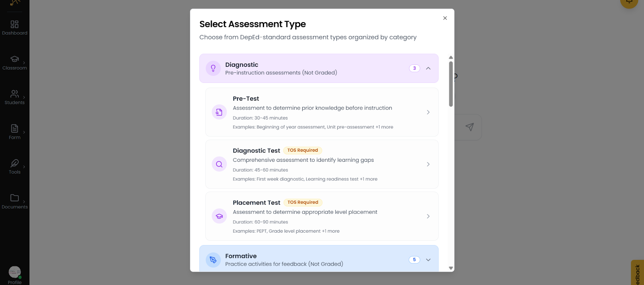Click the Diagnostic lightbulb icon
Image resolution: width=644 pixels, height=285 pixels.
(x=213, y=68)
